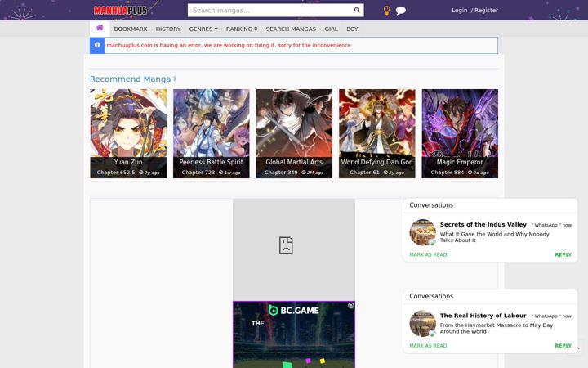The width and height of the screenshot is (588, 368).
Task: Click The Real History of Labour title
Action: coord(483,316)
